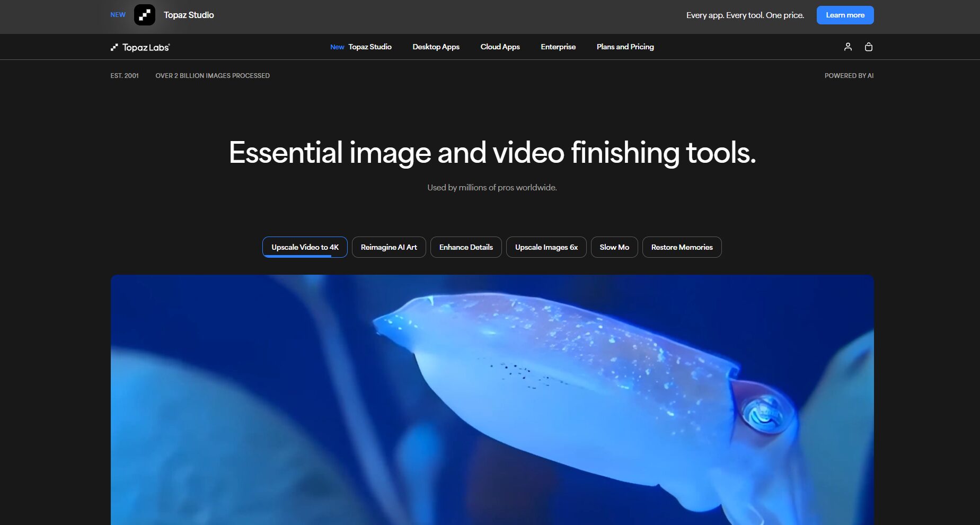Choose the Upscale Images 6x tab
This screenshot has width=980, height=525.
pos(546,247)
